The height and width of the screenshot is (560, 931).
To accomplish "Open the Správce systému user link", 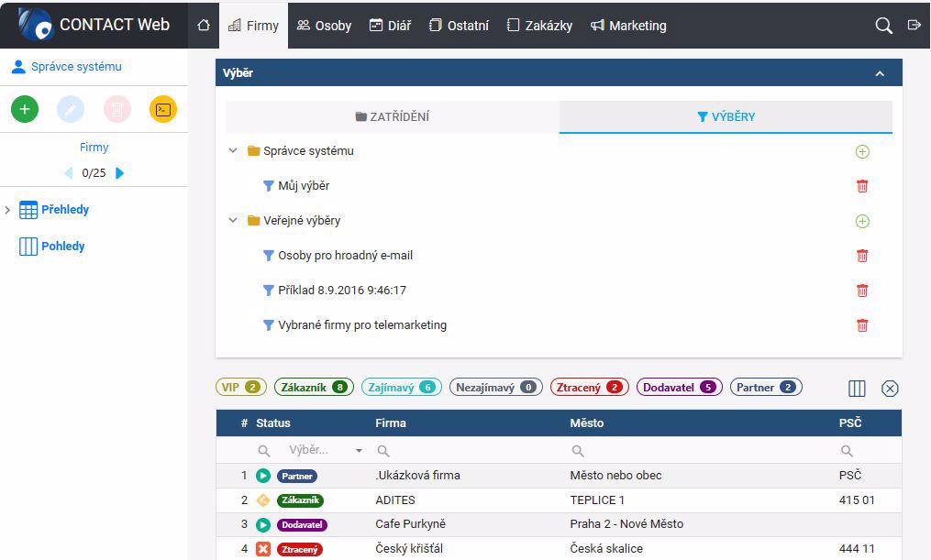I will point(66,66).
